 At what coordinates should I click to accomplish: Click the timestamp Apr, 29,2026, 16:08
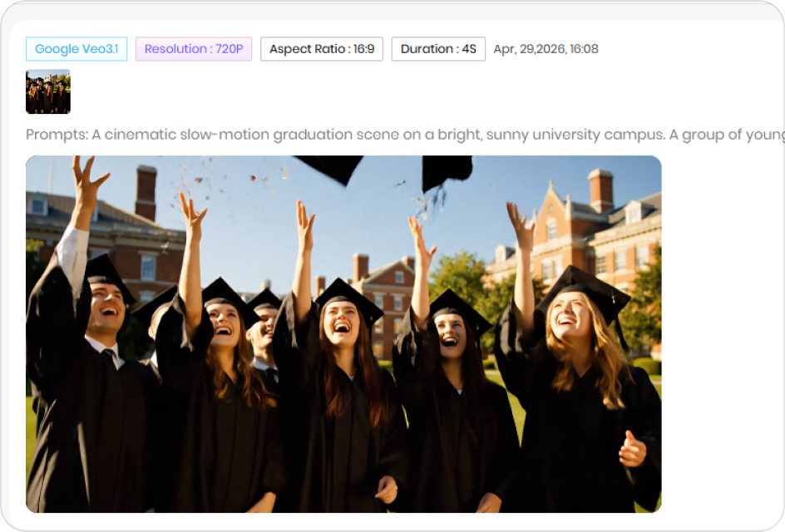[546, 49]
